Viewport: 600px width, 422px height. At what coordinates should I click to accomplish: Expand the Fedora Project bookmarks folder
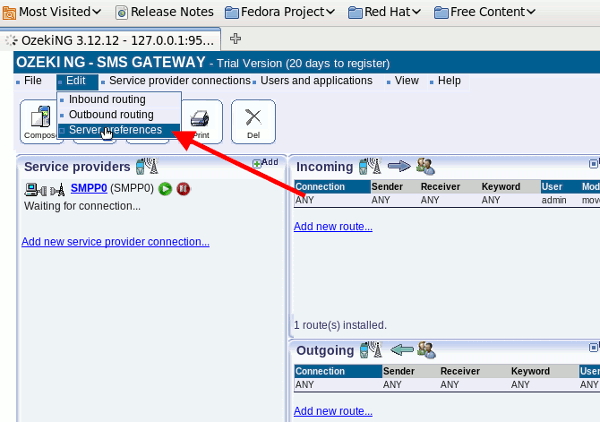[x=280, y=12]
